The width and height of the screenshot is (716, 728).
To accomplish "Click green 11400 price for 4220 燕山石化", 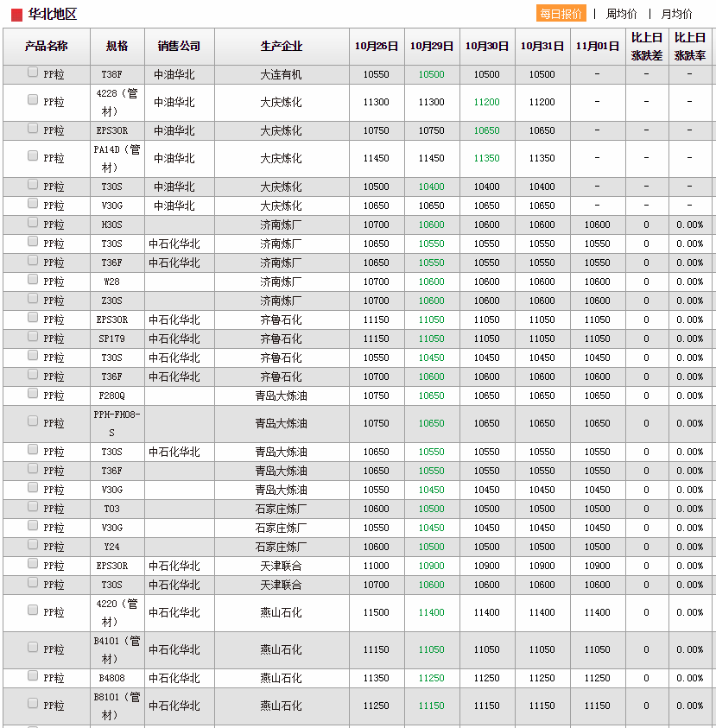I will click(x=431, y=612).
